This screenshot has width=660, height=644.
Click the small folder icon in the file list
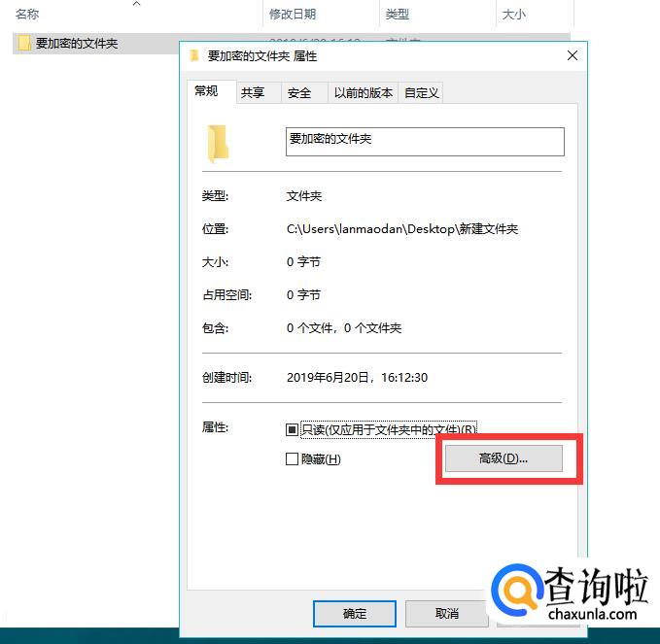tap(24, 43)
